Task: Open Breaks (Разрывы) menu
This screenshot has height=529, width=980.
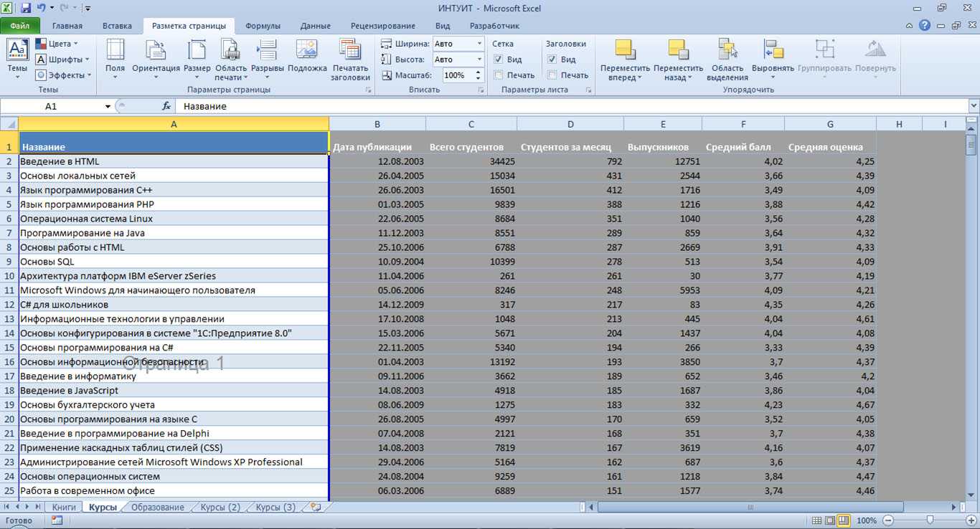Action: click(268, 59)
